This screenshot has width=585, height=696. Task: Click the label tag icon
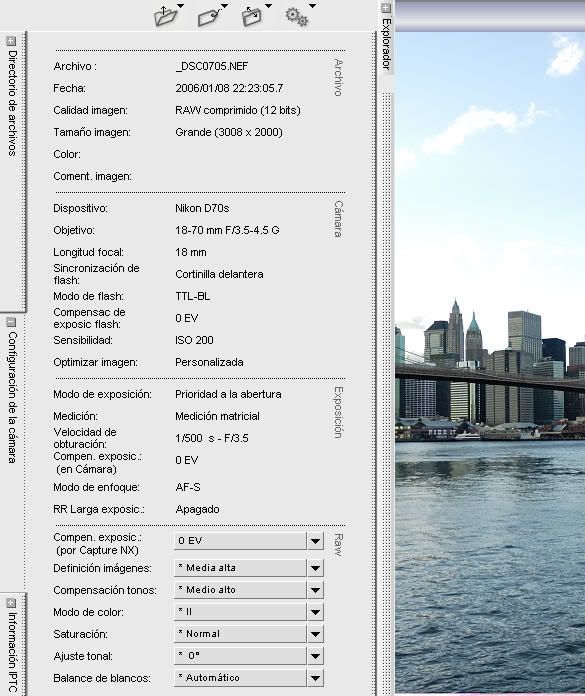pyautogui.click(x=209, y=17)
